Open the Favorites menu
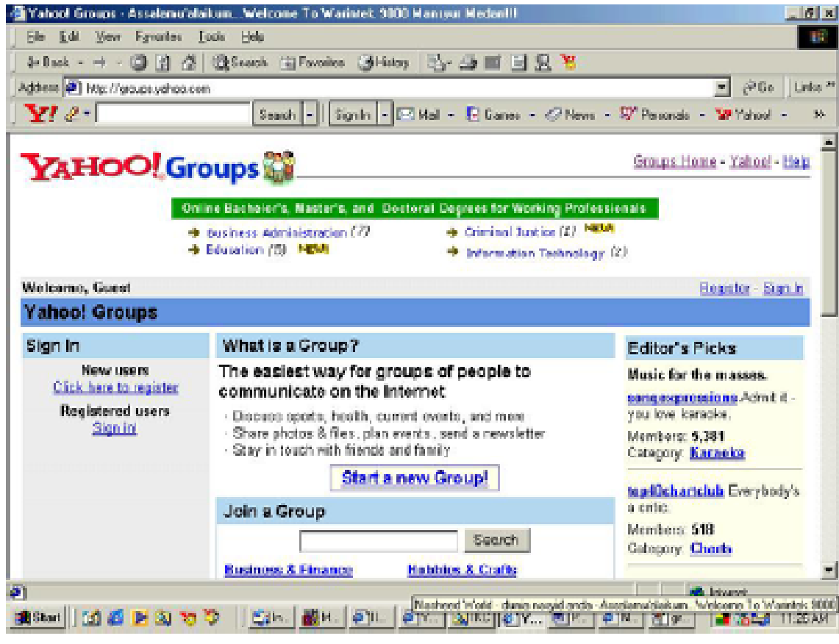 [158, 36]
